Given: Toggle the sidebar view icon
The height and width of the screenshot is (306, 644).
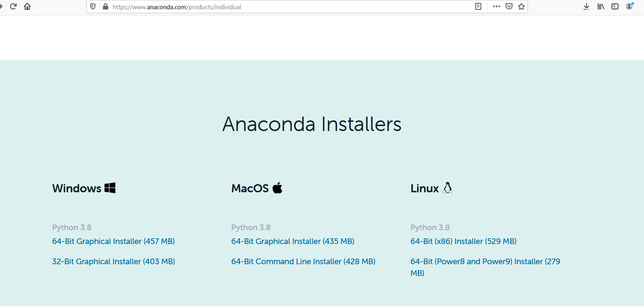Looking at the screenshot, I should coord(615,6).
